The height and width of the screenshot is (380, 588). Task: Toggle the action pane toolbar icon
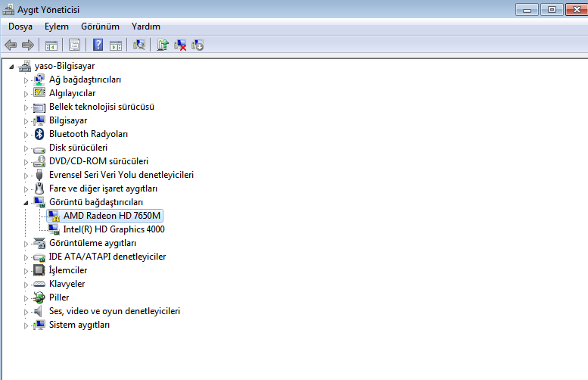click(x=116, y=45)
